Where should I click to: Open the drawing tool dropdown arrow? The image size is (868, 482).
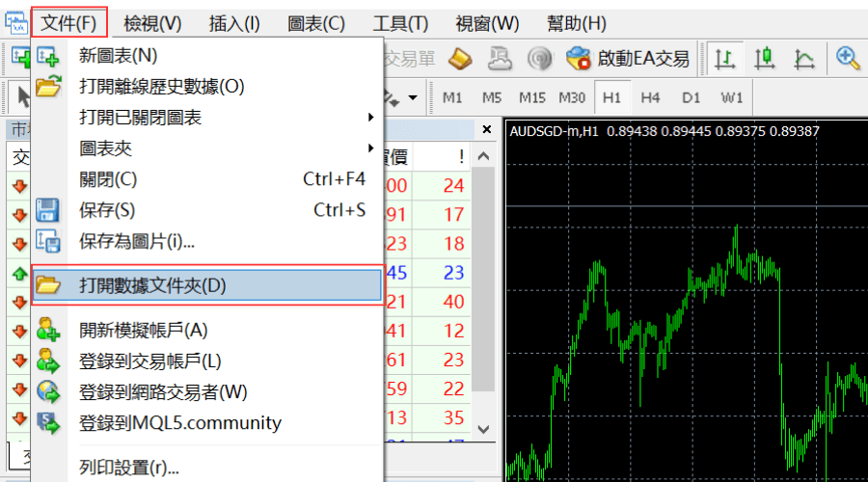click(413, 98)
